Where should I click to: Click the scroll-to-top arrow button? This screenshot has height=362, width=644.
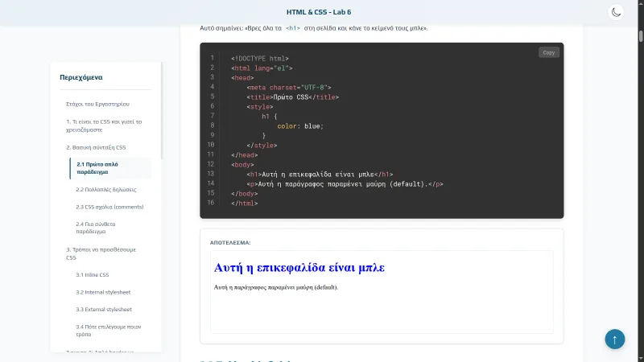(x=615, y=339)
